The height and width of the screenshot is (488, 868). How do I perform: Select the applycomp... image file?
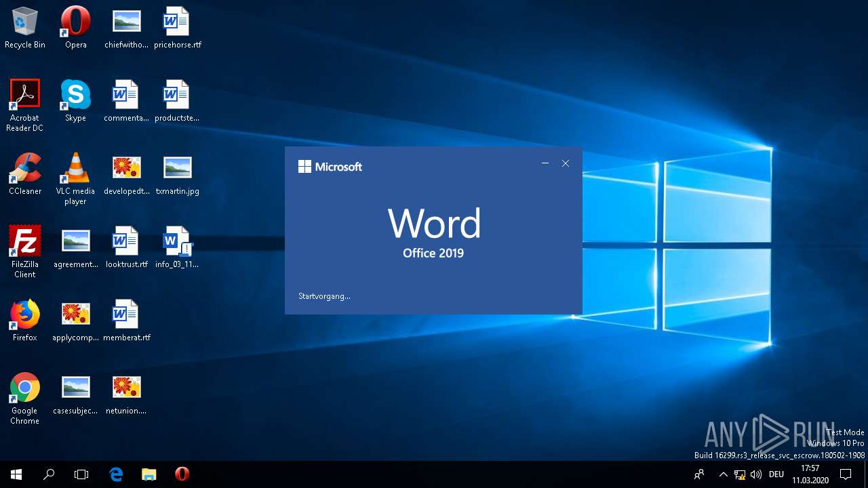coord(75,321)
